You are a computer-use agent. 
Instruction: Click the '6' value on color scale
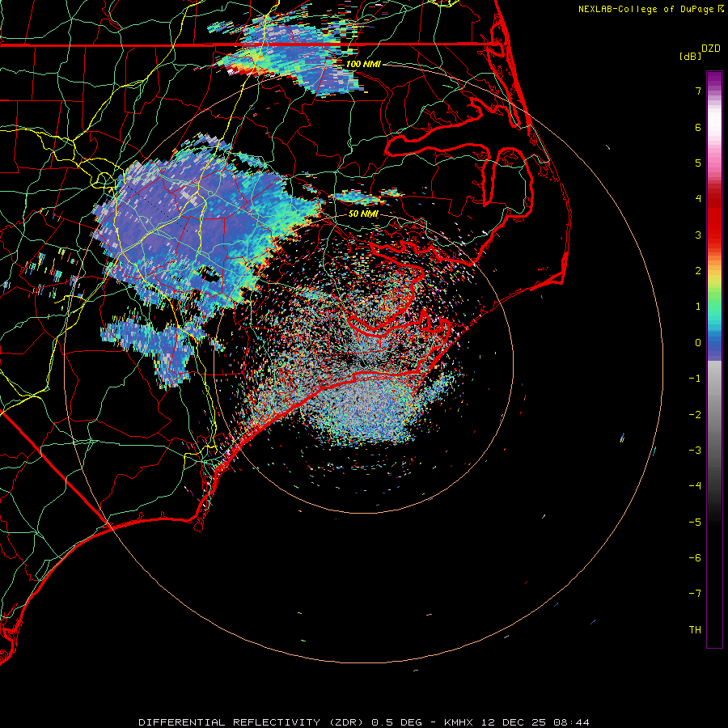coord(698,127)
